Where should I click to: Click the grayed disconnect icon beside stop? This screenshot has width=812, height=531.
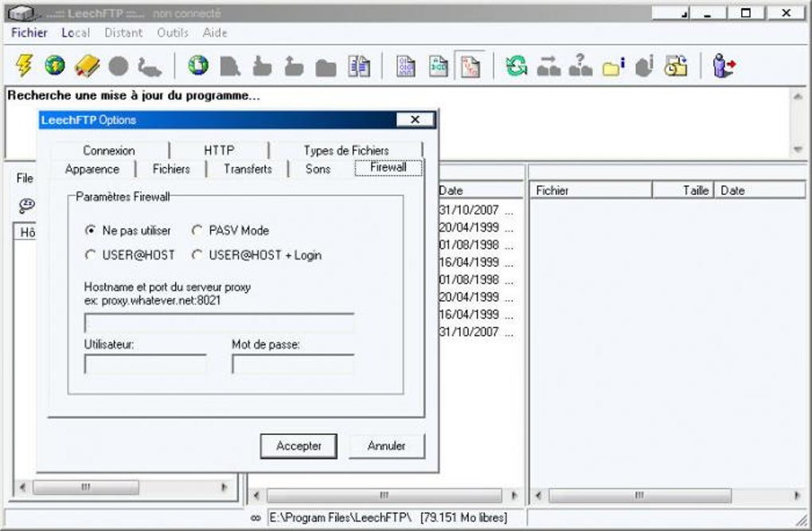[x=150, y=66]
